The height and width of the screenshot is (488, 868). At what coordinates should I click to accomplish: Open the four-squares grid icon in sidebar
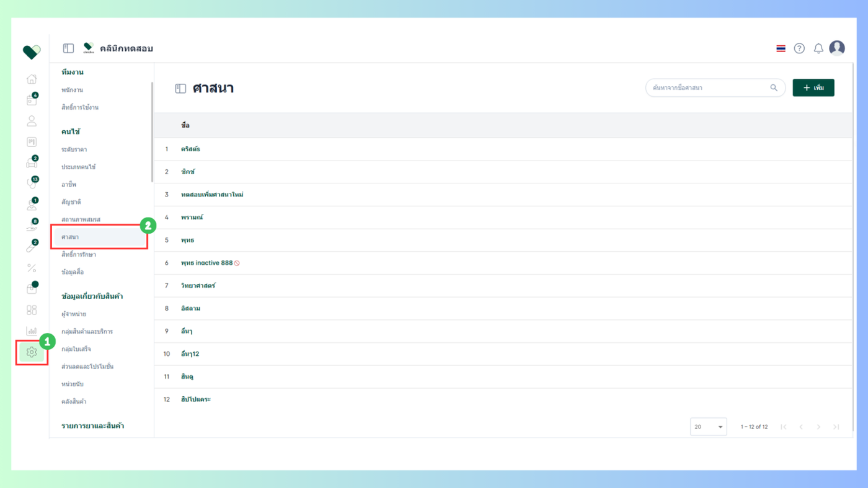click(32, 310)
